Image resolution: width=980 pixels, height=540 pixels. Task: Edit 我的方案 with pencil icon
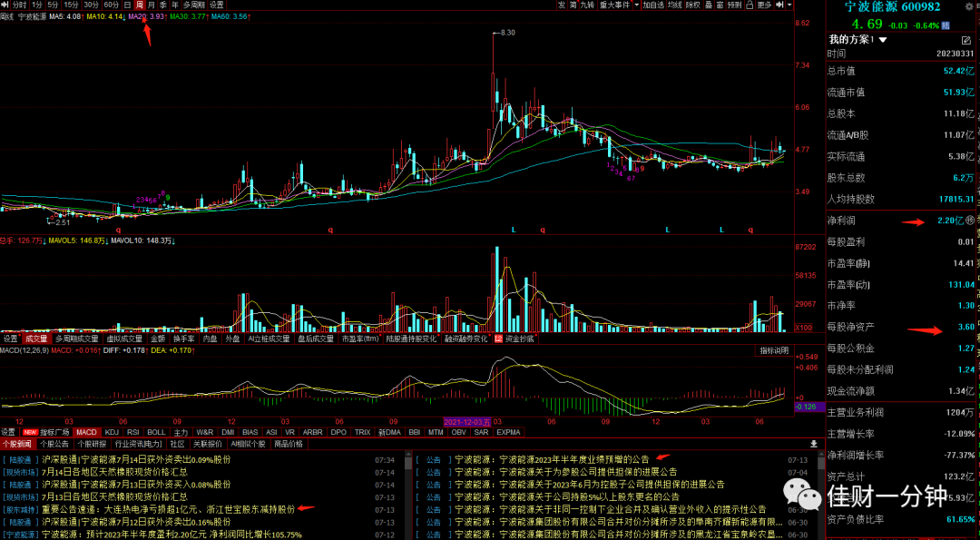(966, 40)
